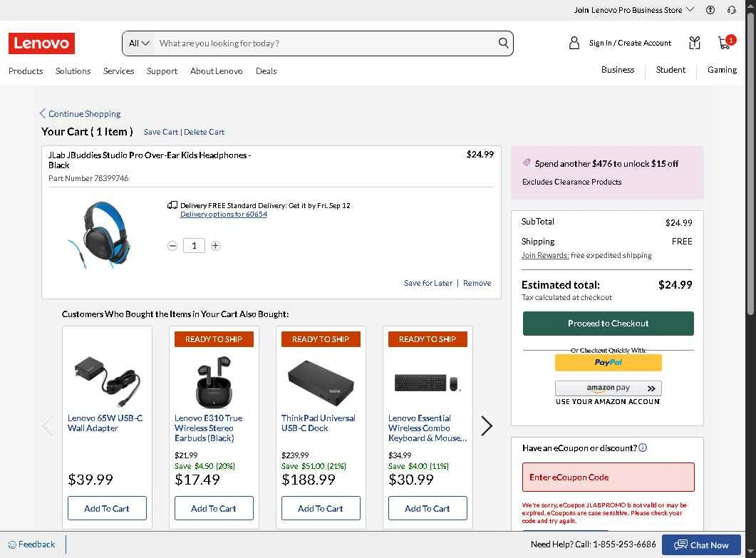
Task: Click the E310 earbuds product image
Action: tap(214, 382)
